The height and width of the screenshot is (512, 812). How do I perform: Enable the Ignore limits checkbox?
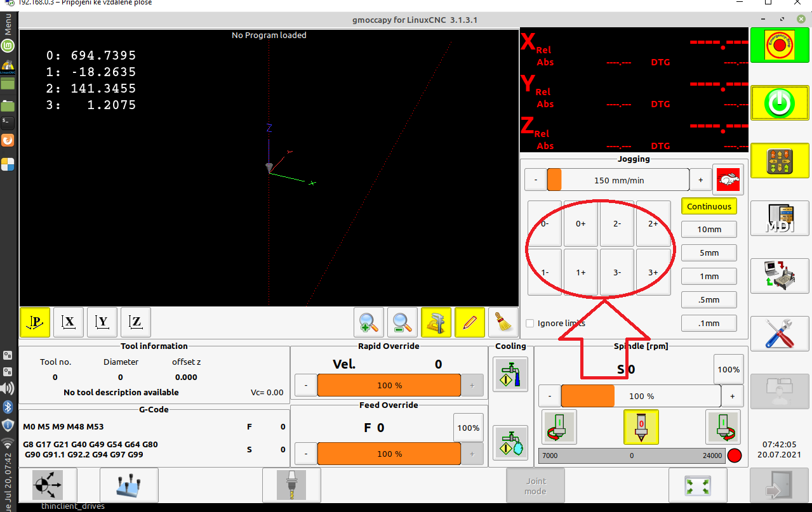(x=530, y=324)
